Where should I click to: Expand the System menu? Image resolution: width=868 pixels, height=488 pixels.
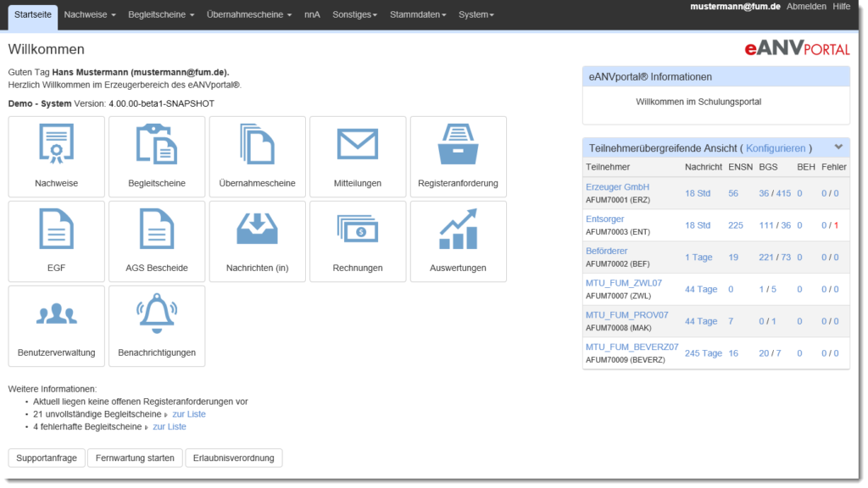(x=476, y=15)
